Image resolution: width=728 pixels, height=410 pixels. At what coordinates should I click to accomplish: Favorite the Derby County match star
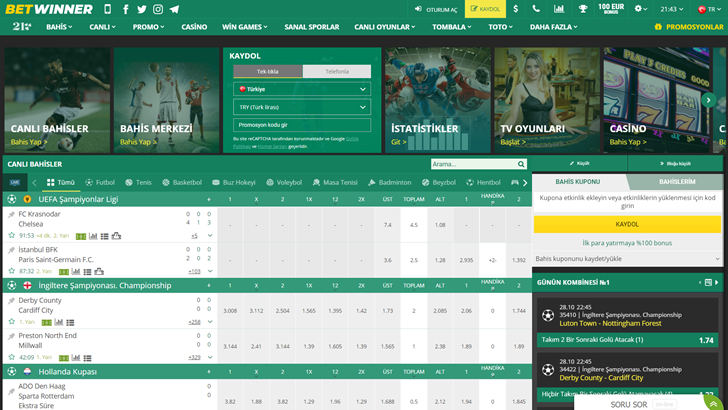click(12, 321)
